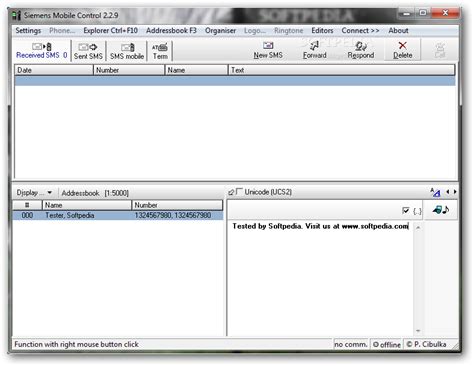Viewport: 474px width, 366px height.
Task: Sort SMS list by Name column
Action: click(x=196, y=70)
